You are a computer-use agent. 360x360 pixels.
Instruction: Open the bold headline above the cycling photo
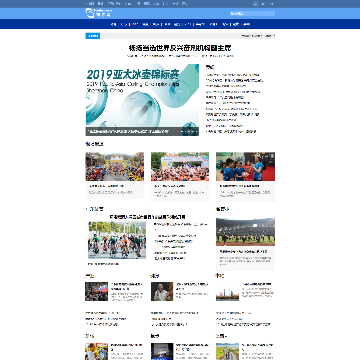point(148,217)
